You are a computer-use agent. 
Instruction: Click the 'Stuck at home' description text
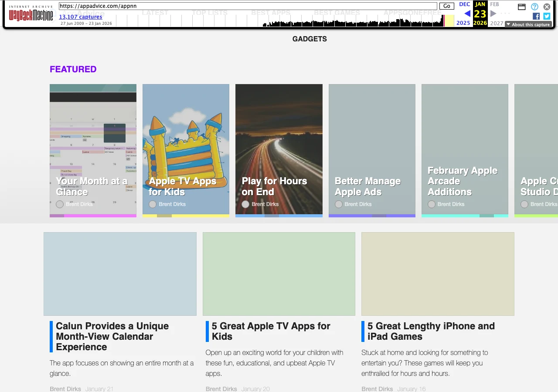(x=425, y=363)
